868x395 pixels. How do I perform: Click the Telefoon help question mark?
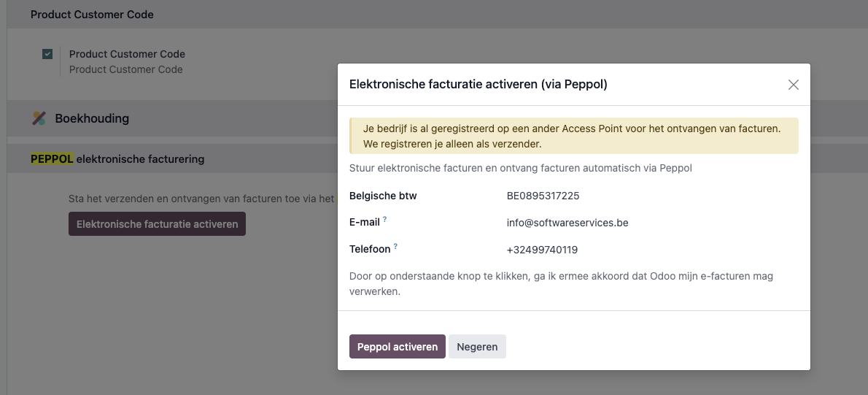point(395,247)
